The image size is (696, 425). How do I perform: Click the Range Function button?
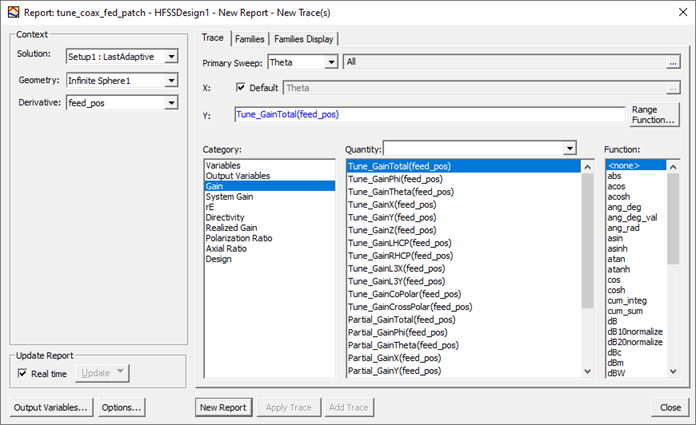click(x=654, y=115)
